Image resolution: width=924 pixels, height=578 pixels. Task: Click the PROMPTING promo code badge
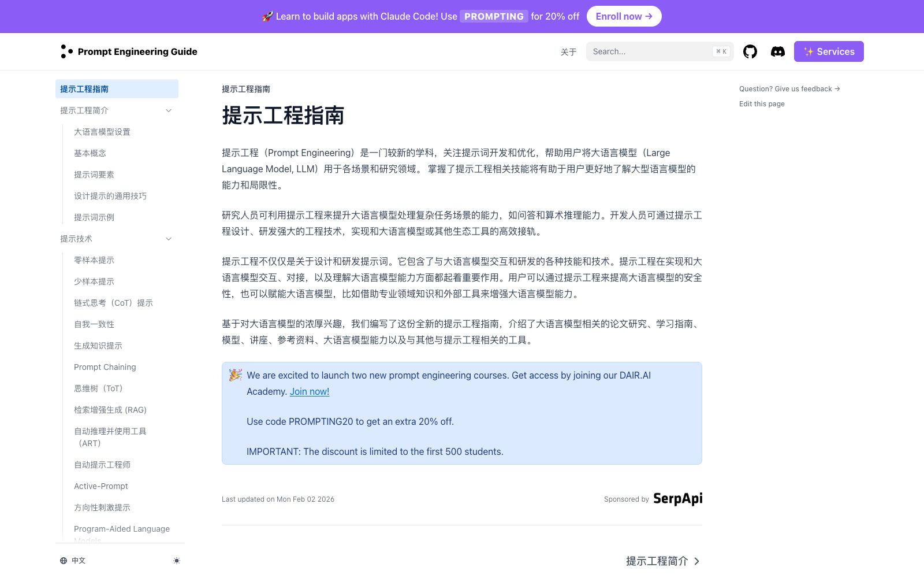click(494, 16)
